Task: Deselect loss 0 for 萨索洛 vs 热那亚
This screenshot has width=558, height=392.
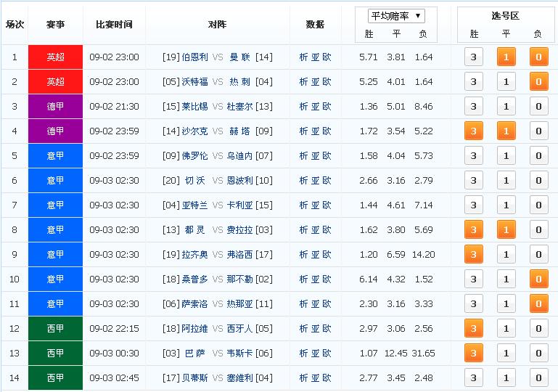Action: [x=539, y=303]
